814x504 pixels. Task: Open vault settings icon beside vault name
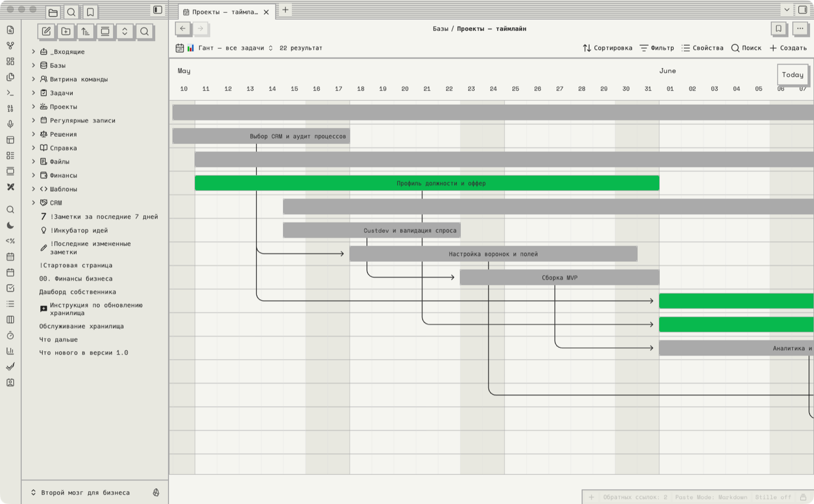[x=156, y=493]
